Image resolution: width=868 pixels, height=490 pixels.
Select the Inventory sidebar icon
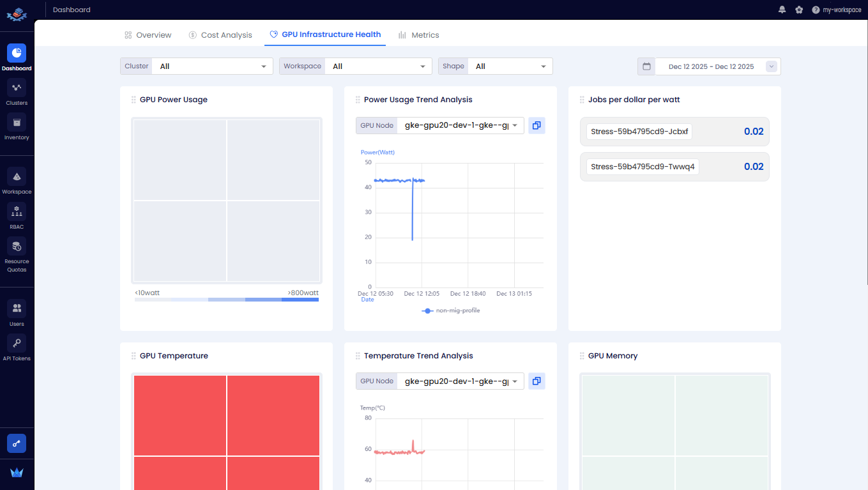pos(17,128)
